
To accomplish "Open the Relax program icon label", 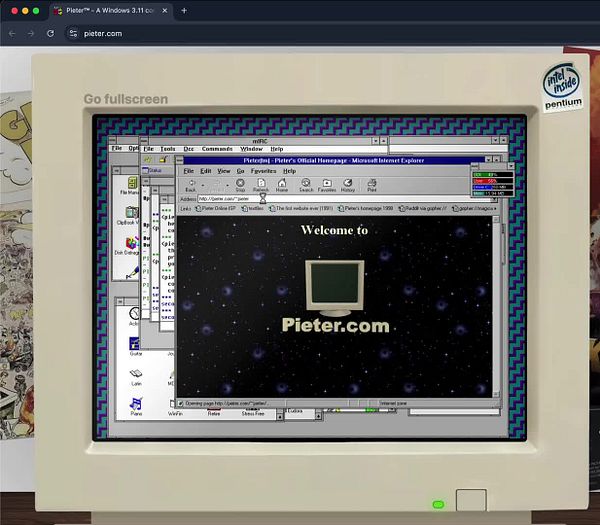I will tap(214, 414).
